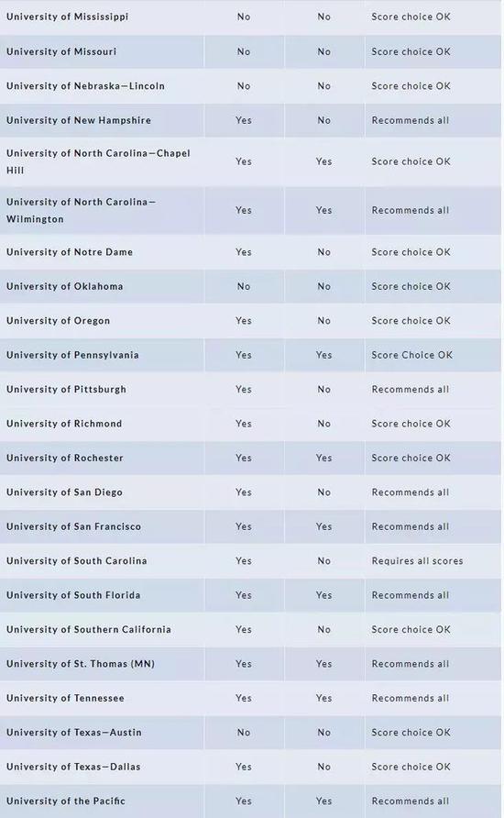This screenshot has height=818, width=504.
Task: Select University of Oregon text
Action: [x=59, y=321]
